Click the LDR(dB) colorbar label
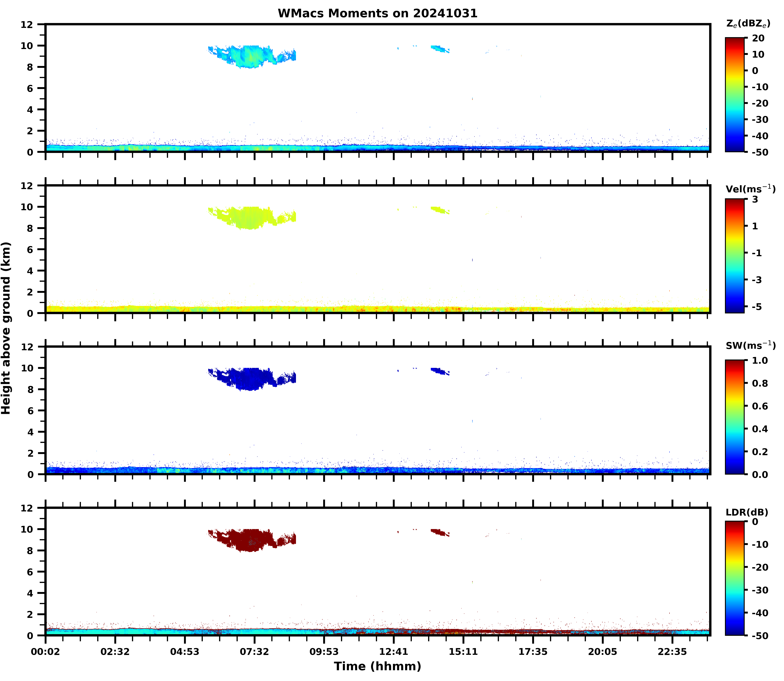The image size is (784, 681). tap(747, 512)
